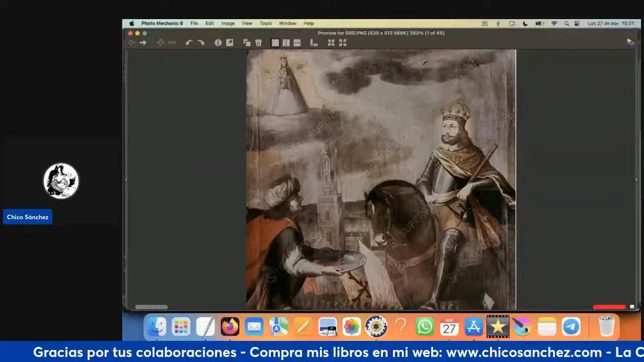This screenshot has width=644, height=362.
Task: Switch to two-up side-by-side view
Action: tap(286, 43)
